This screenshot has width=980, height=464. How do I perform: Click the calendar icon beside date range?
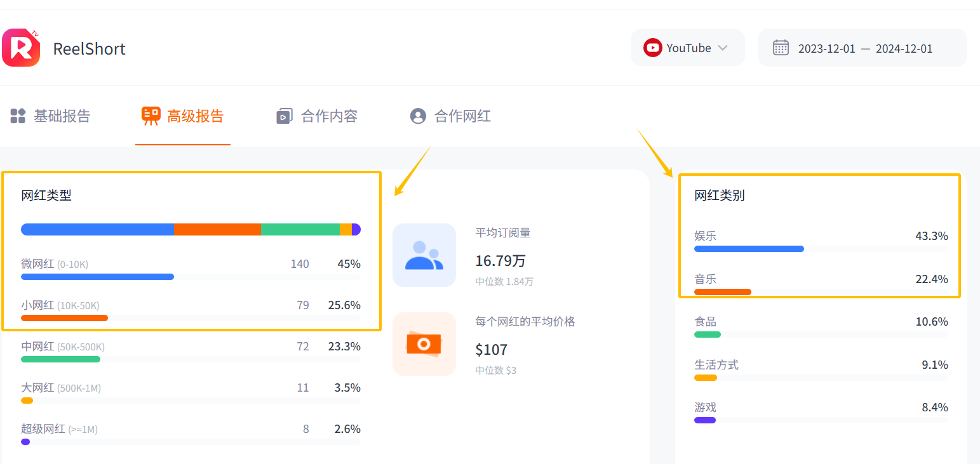(x=781, y=47)
